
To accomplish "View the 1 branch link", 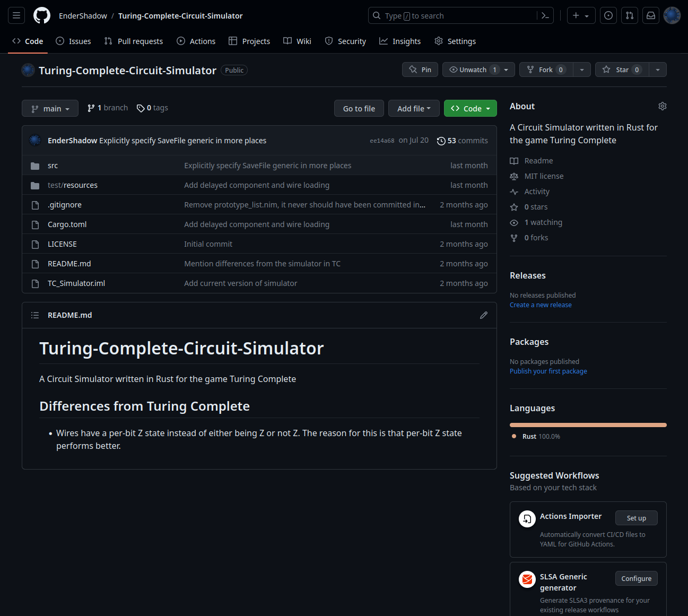I will (x=108, y=108).
